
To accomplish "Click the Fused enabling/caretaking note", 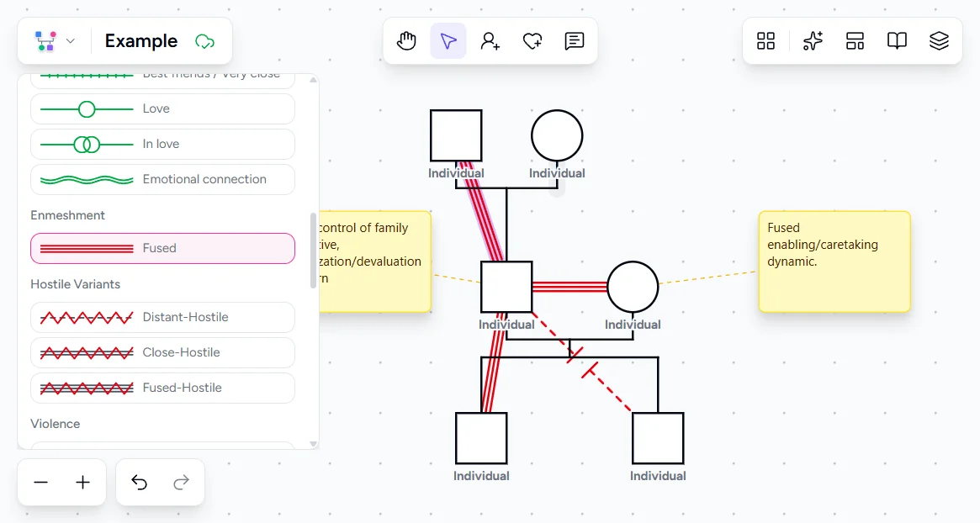I will [834, 261].
